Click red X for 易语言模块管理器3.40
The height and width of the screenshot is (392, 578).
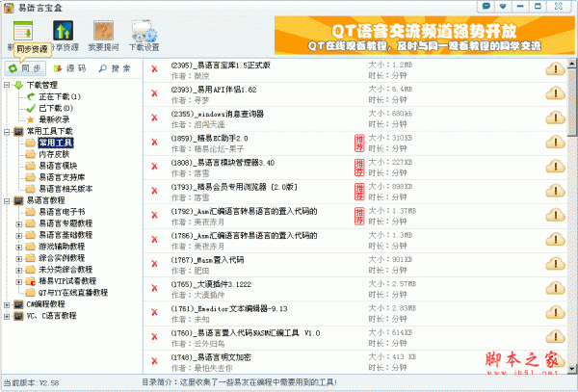click(154, 167)
